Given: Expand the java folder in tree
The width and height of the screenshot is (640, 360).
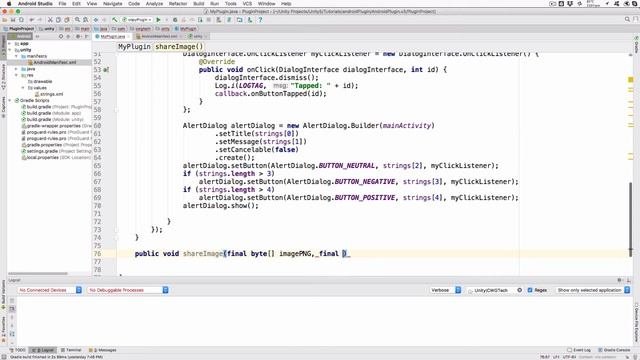Looking at the screenshot, I should [x=16, y=69].
